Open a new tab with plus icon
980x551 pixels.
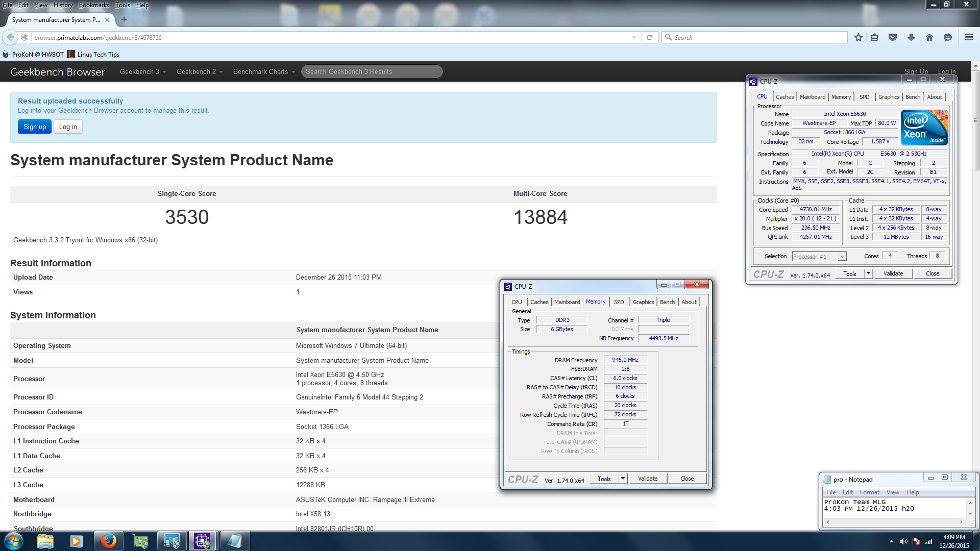124,20
